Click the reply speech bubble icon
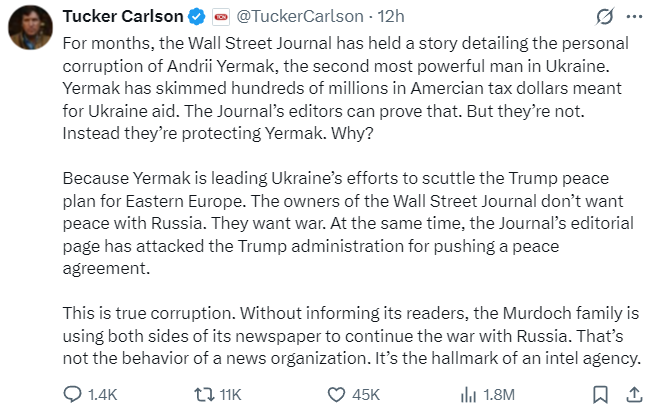Image resolution: width=656 pixels, height=409 pixels. (x=73, y=394)
